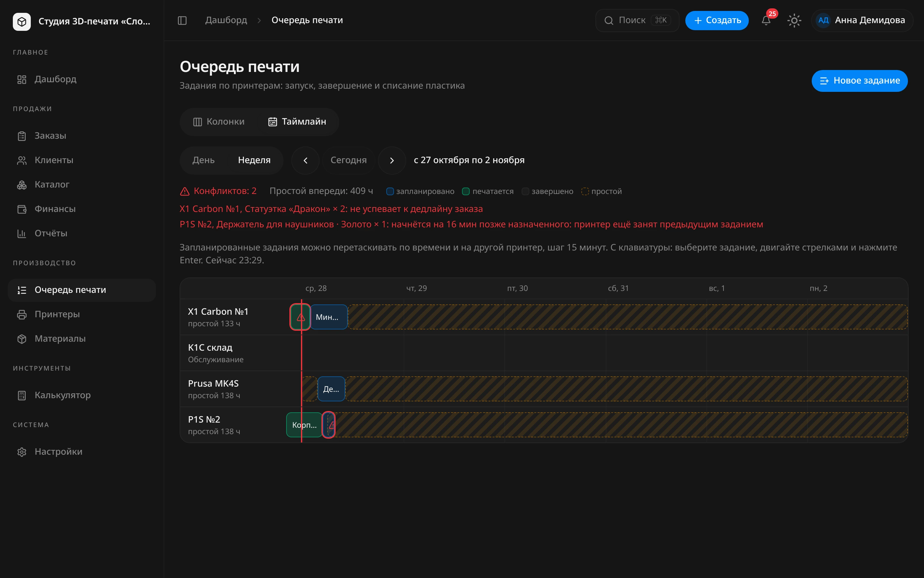Open notifications bell with 25 badge
Screen dimensions: 924x578
[766, 20]
